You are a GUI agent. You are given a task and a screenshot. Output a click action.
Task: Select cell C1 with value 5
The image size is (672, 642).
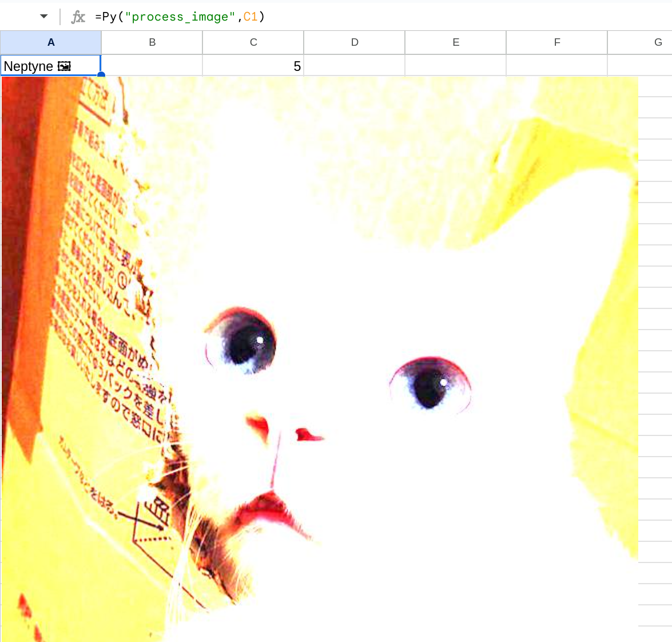pos(253,66)
